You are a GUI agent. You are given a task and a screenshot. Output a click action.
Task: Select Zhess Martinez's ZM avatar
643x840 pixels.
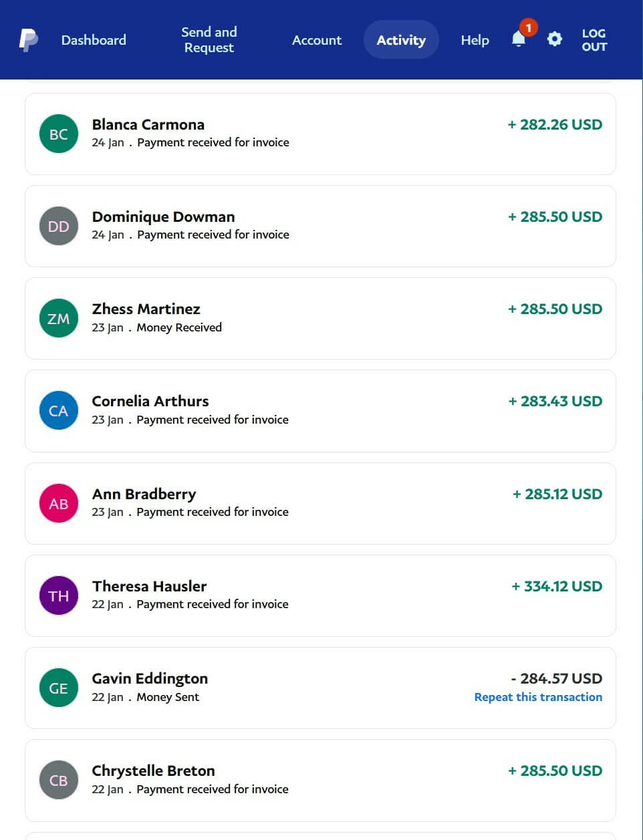pos(59,318)
